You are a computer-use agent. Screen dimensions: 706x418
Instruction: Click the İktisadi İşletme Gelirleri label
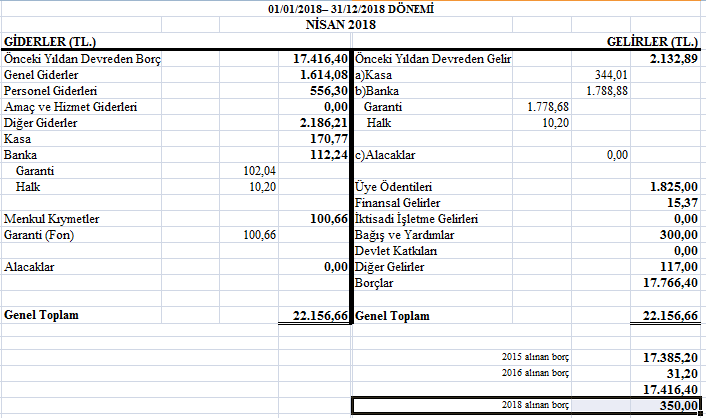(x=416, y=219)
